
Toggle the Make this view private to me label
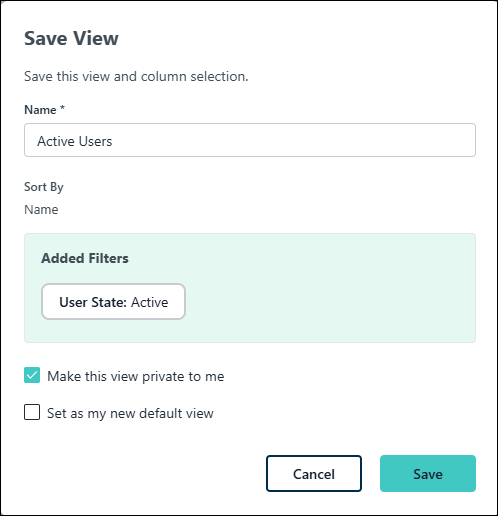coord(136,376)
